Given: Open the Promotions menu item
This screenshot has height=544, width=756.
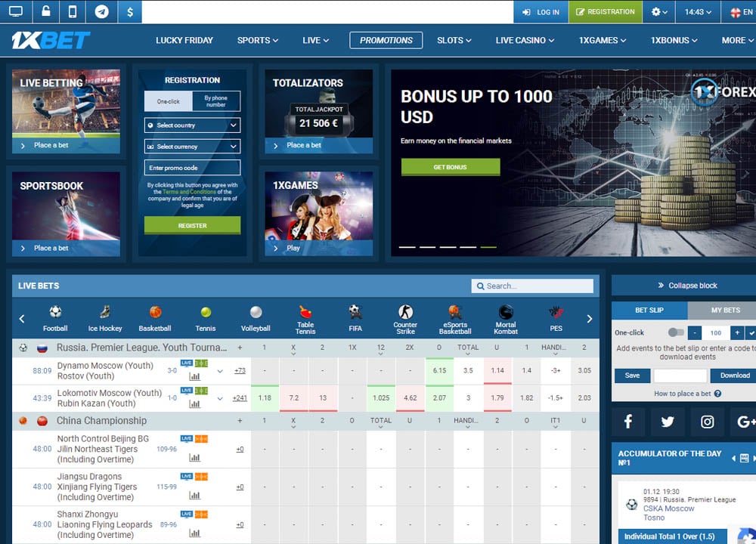Looking at the screenshot, I should click(x=386, y=40).
